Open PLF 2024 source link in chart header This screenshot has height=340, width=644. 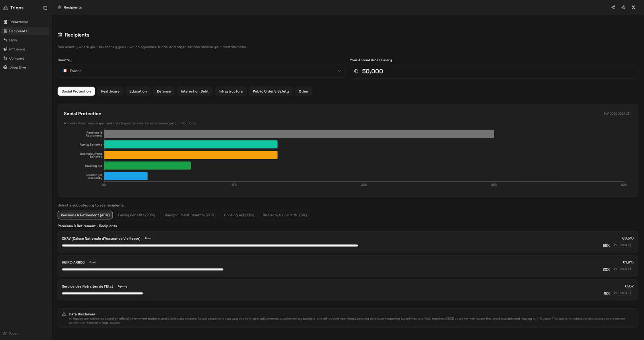click(616, 114)
